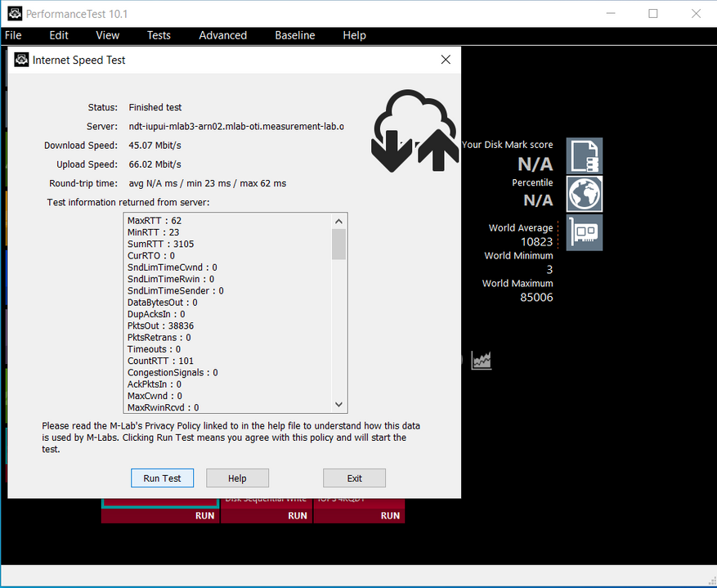The height and width of the screenshot is (588, 717).
Task: Select the "MaxRTT : 62" line
Action: click(155, 220)
